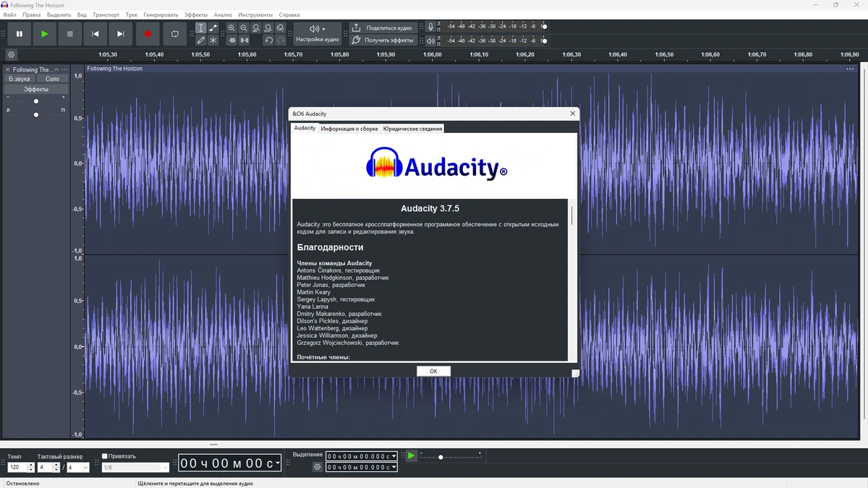
Task: Open the main time display format dropdown
Action: pos(278,463)
